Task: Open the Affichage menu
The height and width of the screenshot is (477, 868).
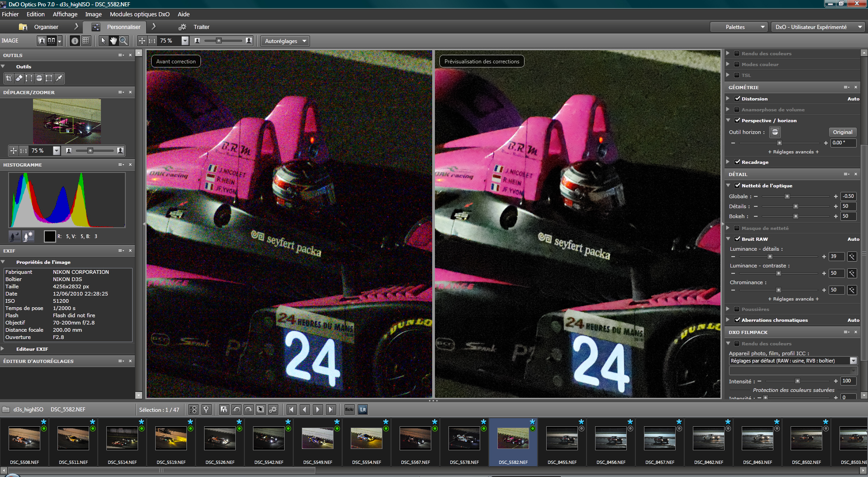Action: [x=65, y=14]
